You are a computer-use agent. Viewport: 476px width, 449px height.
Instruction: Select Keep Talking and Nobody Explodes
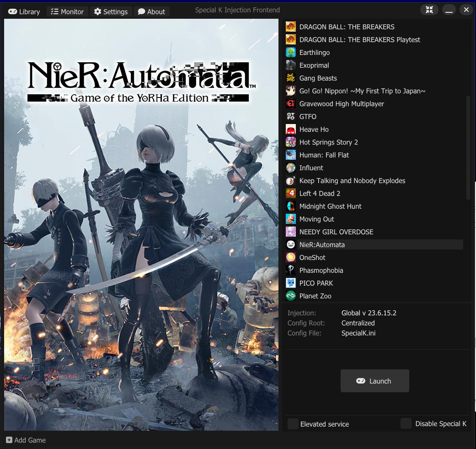(x=352, y=180)
